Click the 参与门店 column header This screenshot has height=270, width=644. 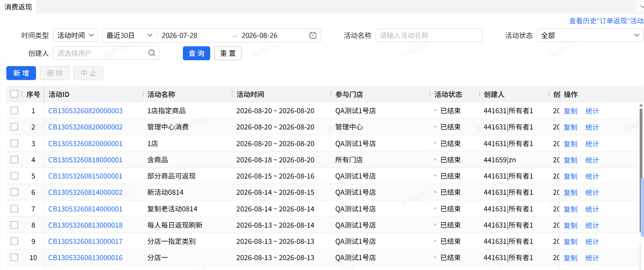349,94
